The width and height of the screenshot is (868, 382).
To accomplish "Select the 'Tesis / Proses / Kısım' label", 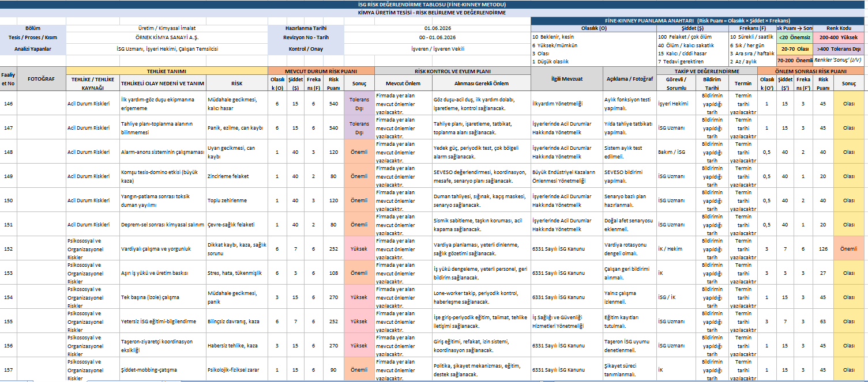I will (33, 37).
